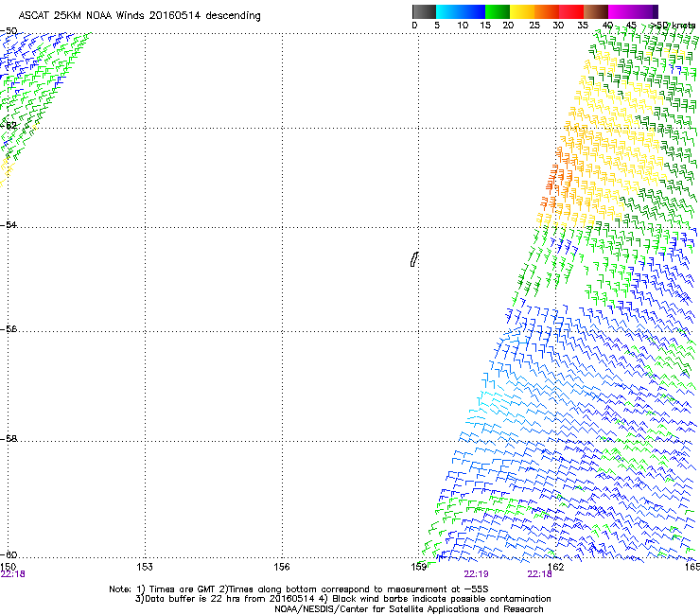This screenshot has height=615, width=700.
Task: Click the '10' label under the color bar
Action: (x=463, y=26)
